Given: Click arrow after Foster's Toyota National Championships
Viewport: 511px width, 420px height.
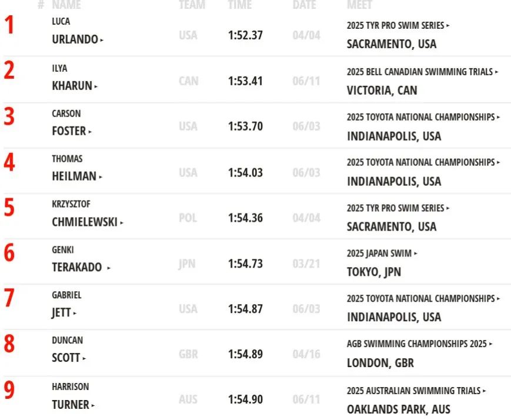Looking at the screenshot, I should 498,117.
